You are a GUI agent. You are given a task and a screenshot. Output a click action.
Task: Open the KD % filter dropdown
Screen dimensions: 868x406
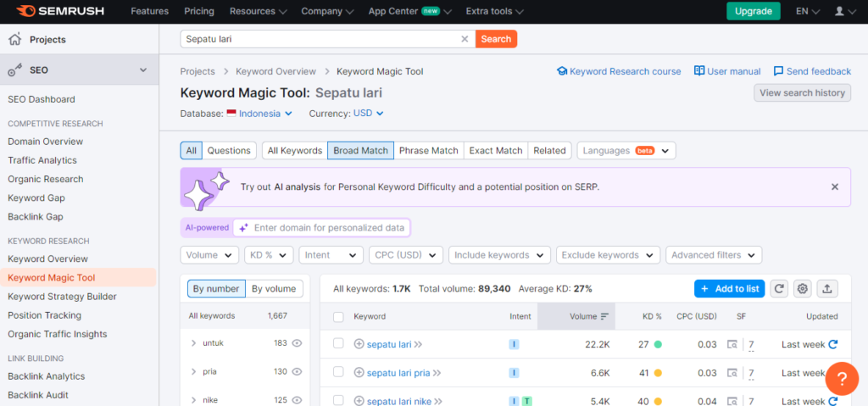coord(269,255)
